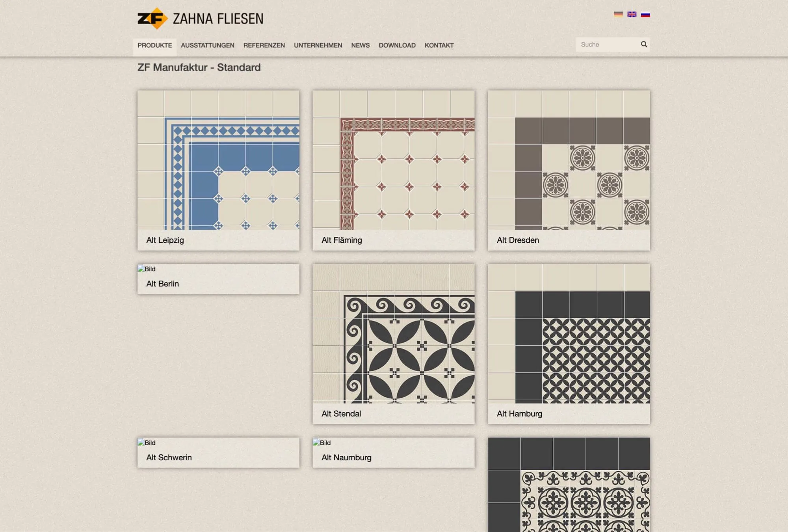Screen dimensions: 788x532
Task: Go to the DOWNLOAD page
Action: (397, 45)
